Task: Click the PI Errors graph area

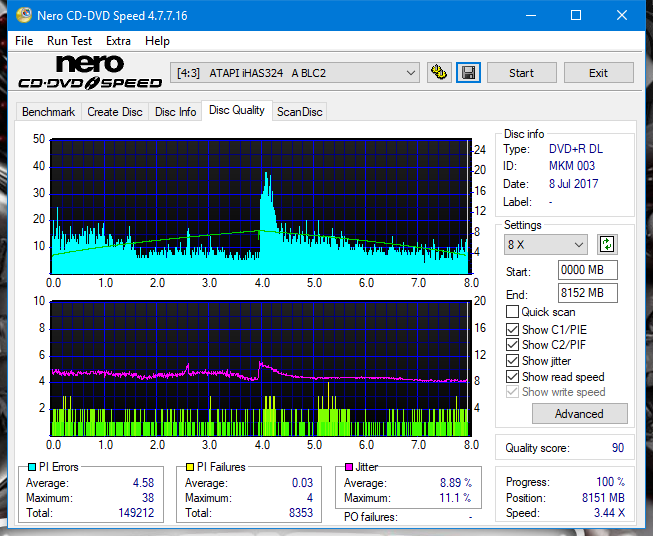Action: coord(260,207)
